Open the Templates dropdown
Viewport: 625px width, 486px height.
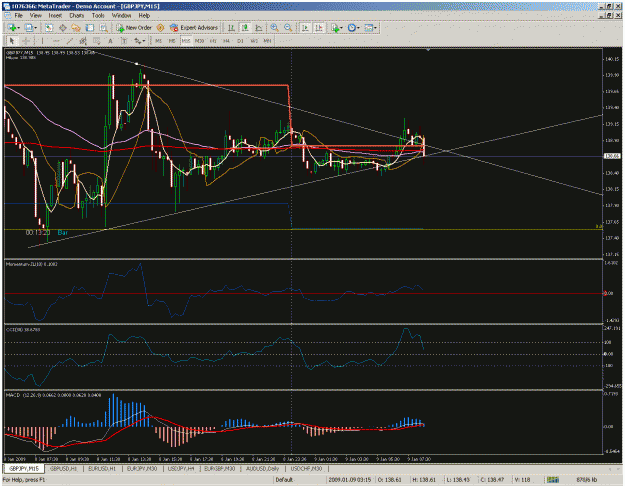(370, 28)
